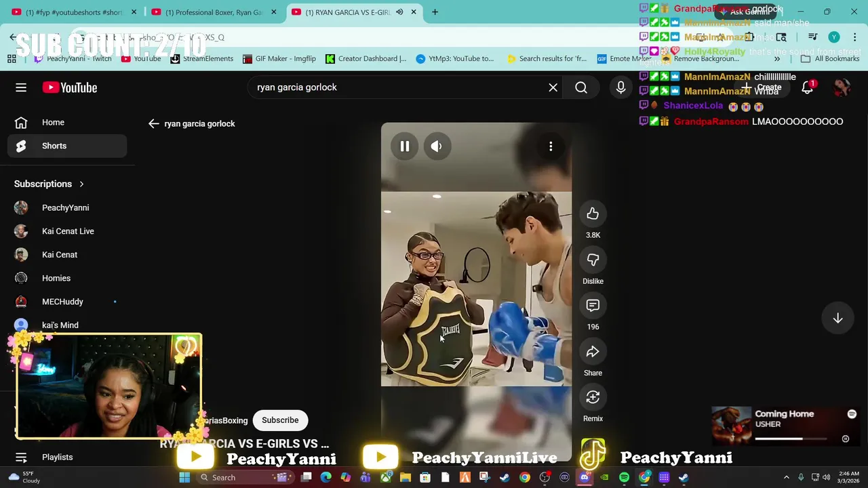Open the YtMp3 bookmark
Screen dimensions: 868x488
click(455, 59)
